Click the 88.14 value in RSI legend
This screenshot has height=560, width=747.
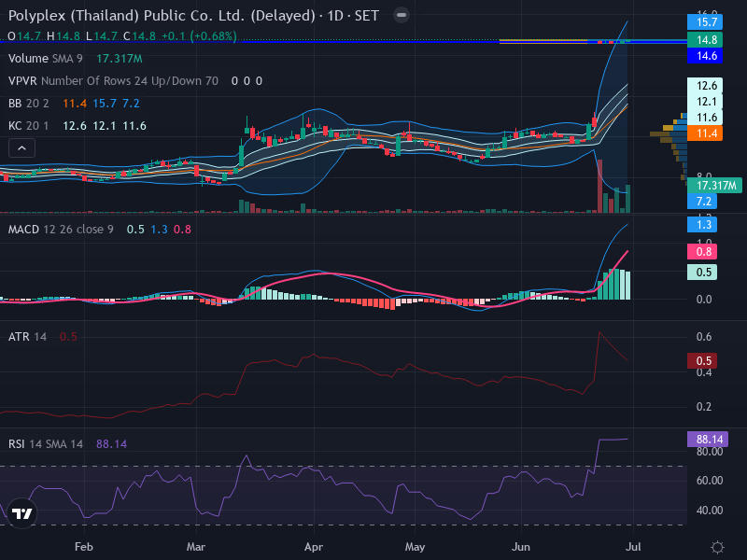click(111, 444)
